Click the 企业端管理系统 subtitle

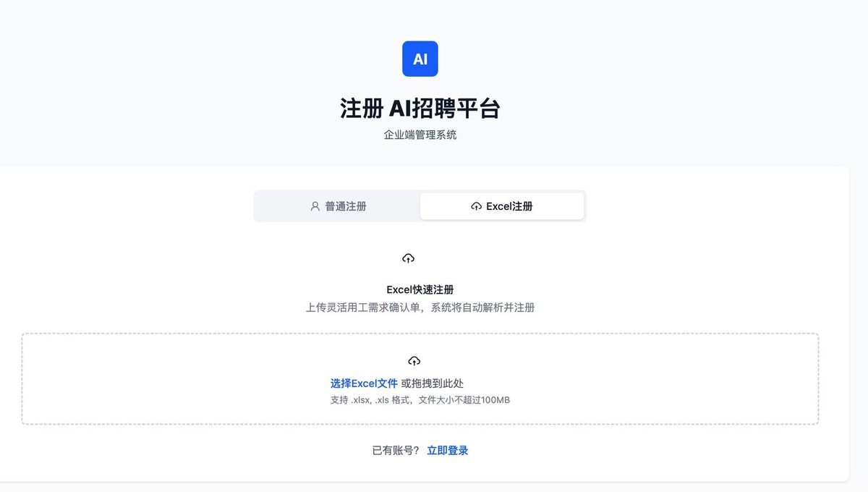[420, 135]
